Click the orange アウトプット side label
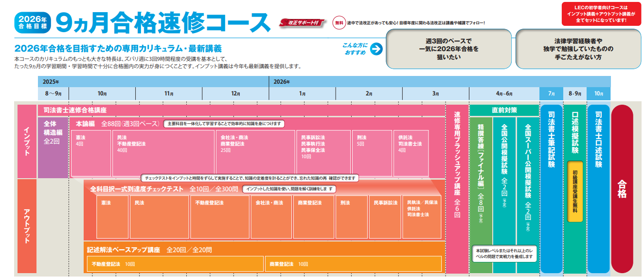The width and height of the screenshot is (644, 278). click(x=27, y=226)
